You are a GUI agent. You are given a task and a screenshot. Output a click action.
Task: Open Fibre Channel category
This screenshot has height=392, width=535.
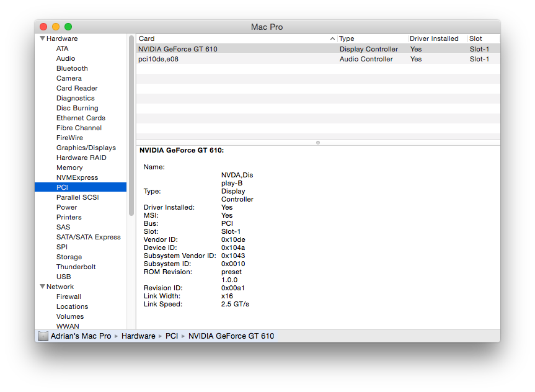click(79, 128)
